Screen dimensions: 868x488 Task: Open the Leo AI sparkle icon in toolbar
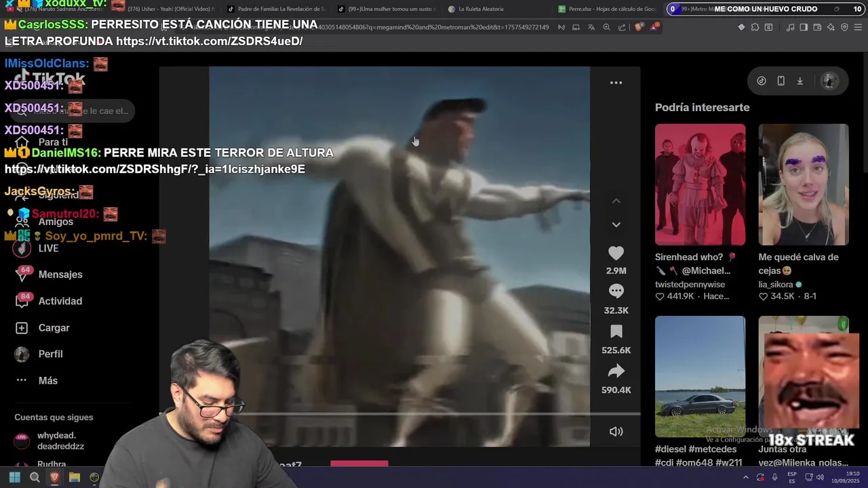(x=831, y=27)
